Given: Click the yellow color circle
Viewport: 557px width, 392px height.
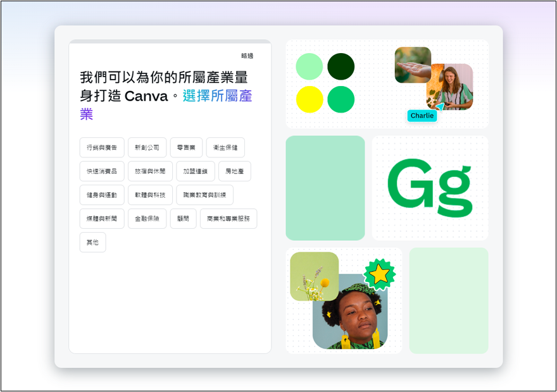Looking at the screenshot, I should point(308,99).
